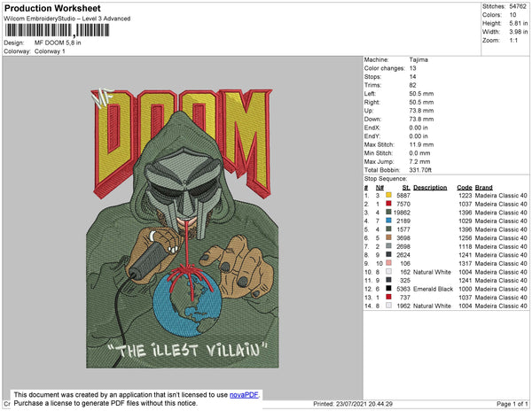Click the Height value '5.81 in'
The image size is (532, 411).
pos(519,23)
